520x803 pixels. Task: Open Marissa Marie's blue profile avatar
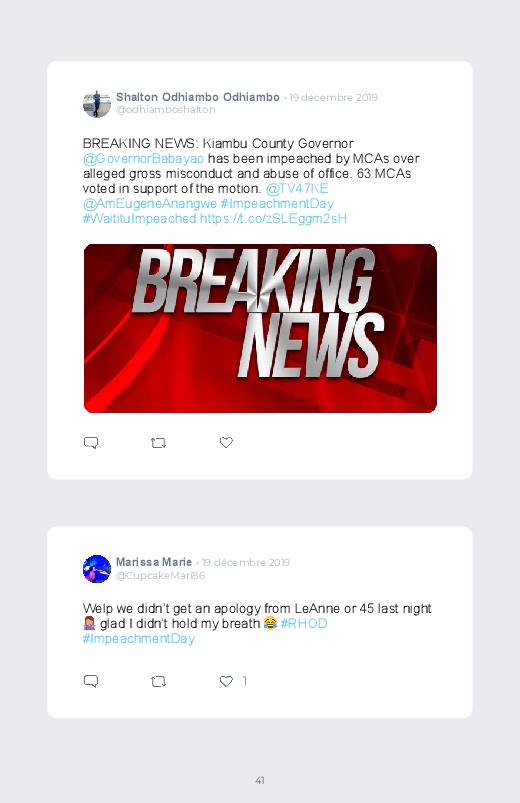pyautogui.click(x=97, y=568)
